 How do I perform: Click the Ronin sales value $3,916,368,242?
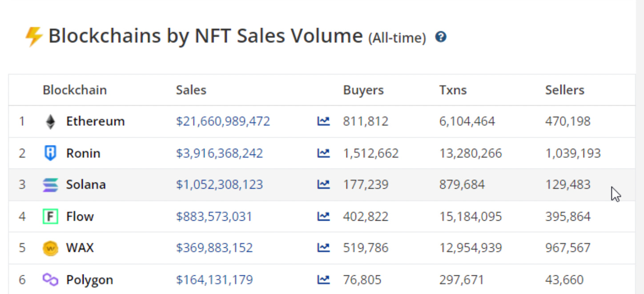pos(219,153)
